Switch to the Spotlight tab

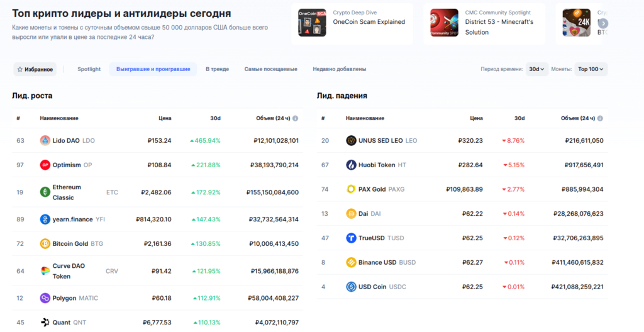click(89, 69)
